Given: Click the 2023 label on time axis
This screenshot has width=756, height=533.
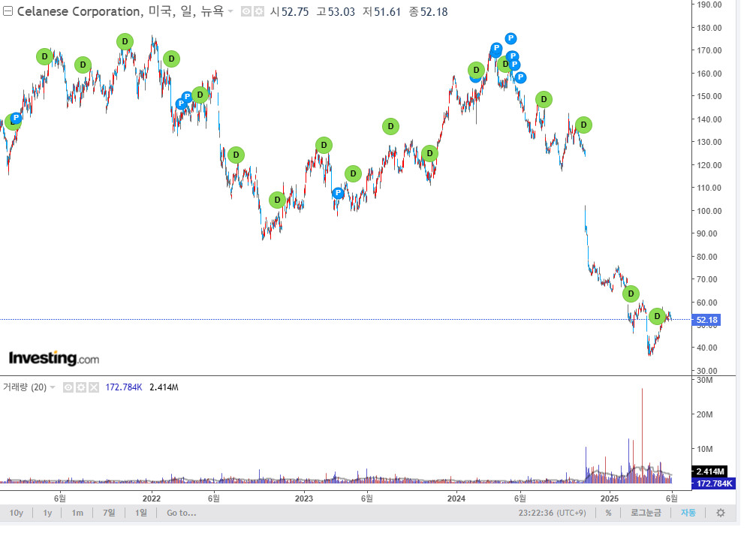Looking at the screenshot, I should (304, 498).
